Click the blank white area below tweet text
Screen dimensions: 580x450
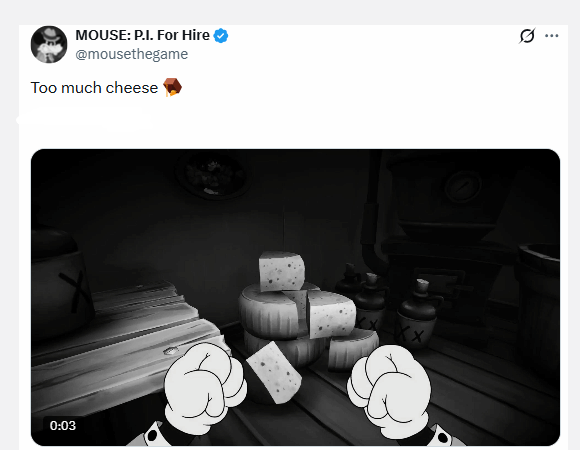(x=292, y=124)
